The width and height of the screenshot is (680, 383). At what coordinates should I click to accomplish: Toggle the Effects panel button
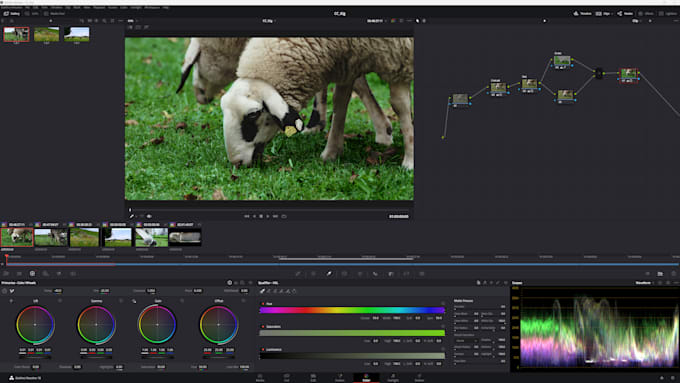coord(646,13)
